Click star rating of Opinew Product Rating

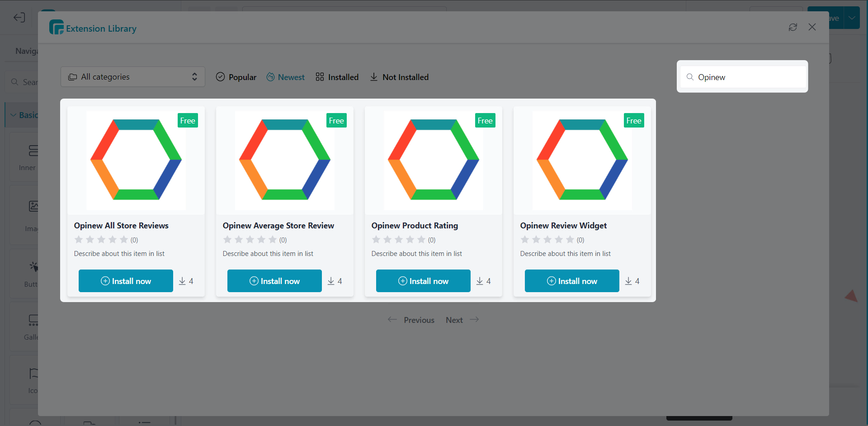click(x=399, y=240)
